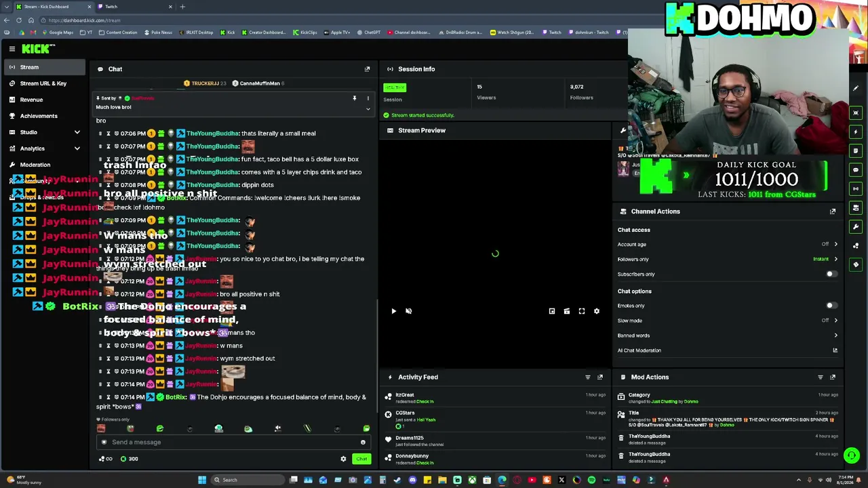Screen dimensions: 868x488
Task: Pop out the Mod Actions panel
Action: [833, 377]
